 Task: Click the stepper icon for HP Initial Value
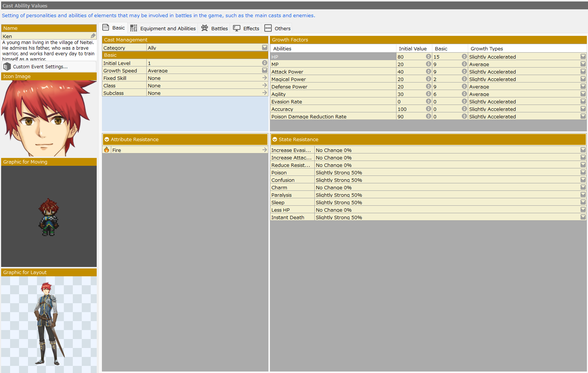tap(428, 56)
